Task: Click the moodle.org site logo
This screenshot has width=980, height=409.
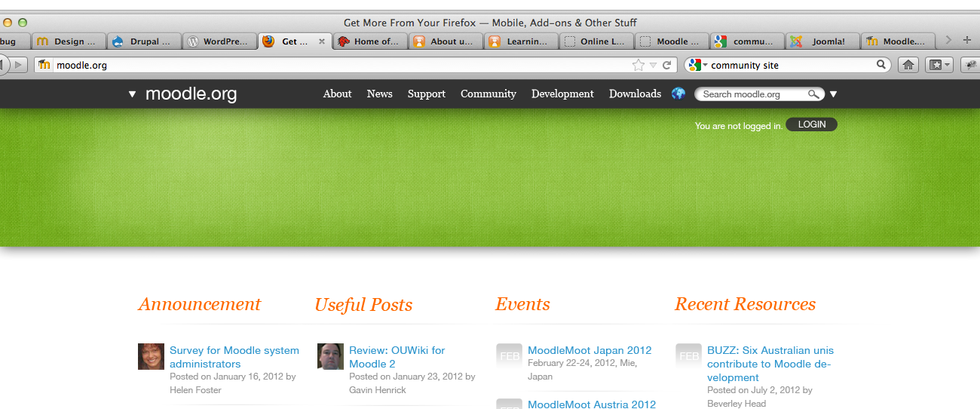Action: [x=191, y=94]
